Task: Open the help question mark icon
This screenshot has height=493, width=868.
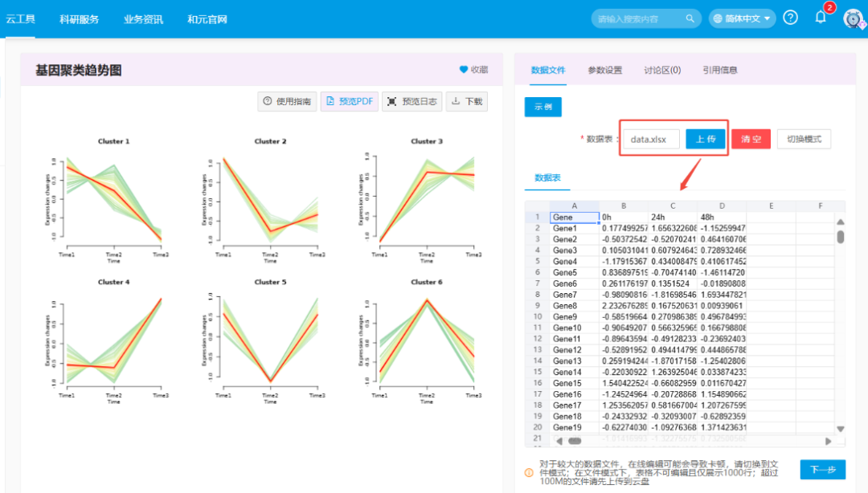Action: (790, 18)
